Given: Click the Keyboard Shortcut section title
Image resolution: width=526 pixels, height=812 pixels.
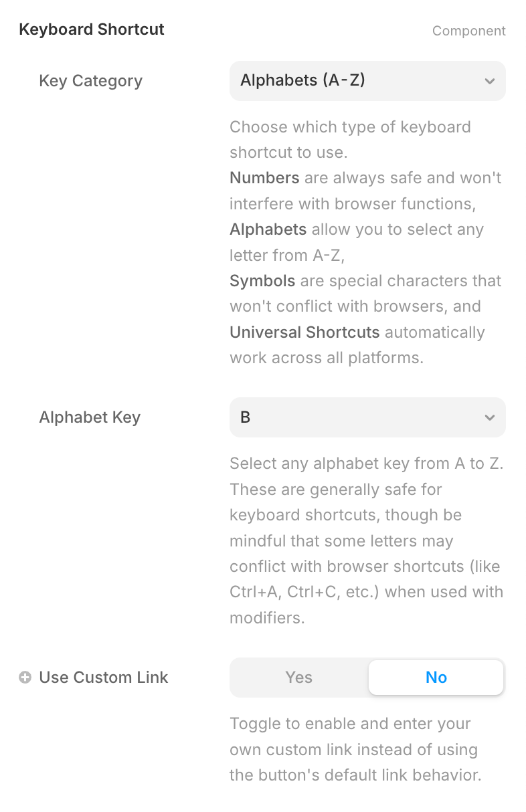Looking at the screenshot, I should coord(92,29).
